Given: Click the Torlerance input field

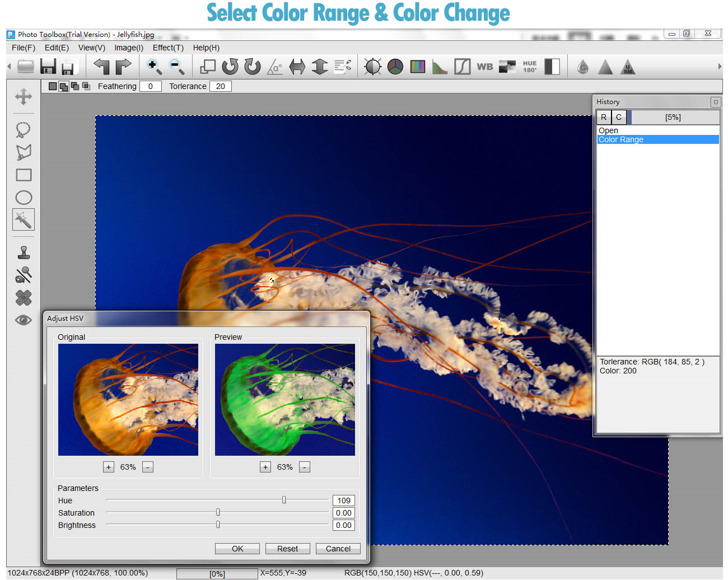Looking at the screenshot, I should [x=220, y=86].
